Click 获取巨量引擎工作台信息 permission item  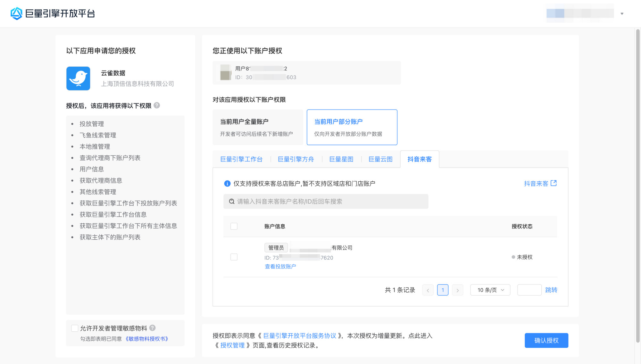[113, 215]
